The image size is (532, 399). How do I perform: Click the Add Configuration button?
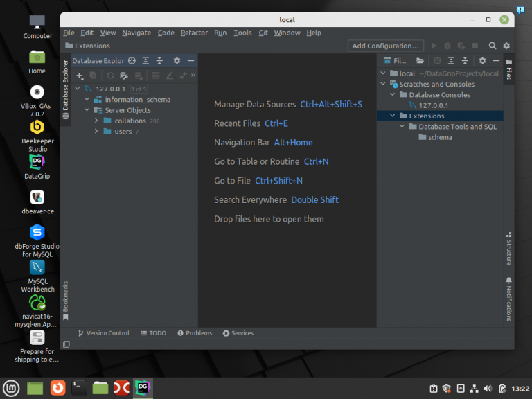[385, 46]
